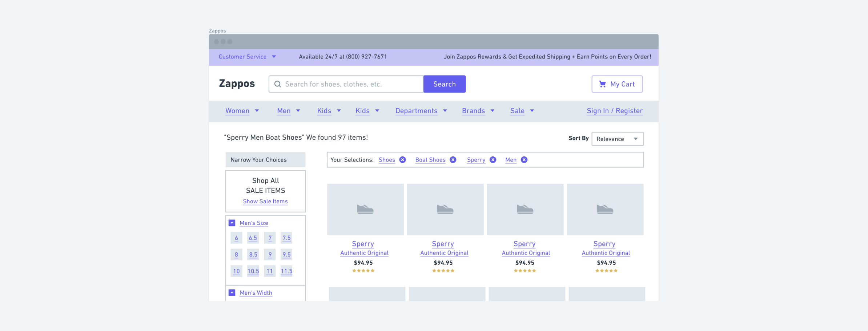Select men's size 9.5
The width and height of the screenshot is (868, 331).
coord(286,254)
